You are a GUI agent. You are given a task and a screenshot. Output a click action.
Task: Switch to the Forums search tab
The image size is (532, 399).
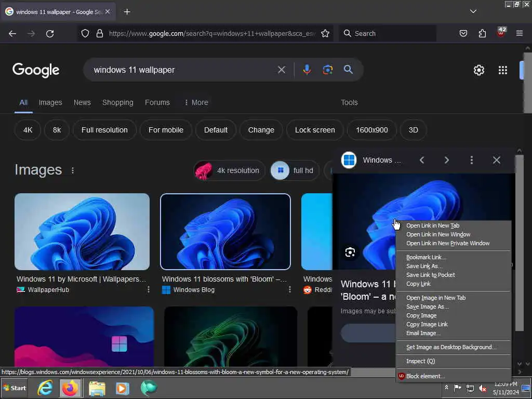157,102
